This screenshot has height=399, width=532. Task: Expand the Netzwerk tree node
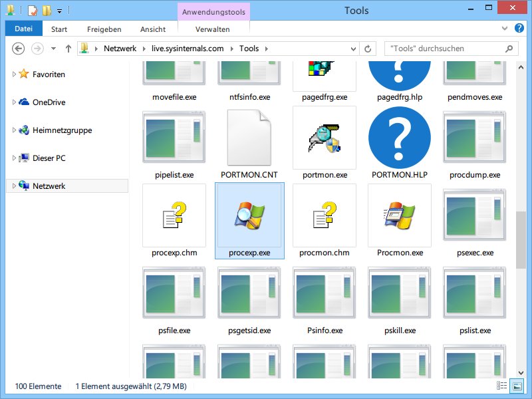click(x=14, y=186)
